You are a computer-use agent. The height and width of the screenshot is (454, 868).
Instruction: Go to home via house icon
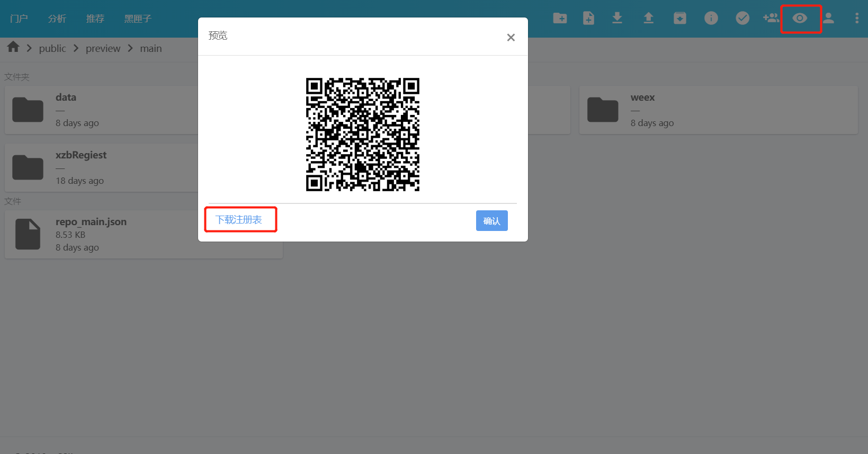point(13,47)
